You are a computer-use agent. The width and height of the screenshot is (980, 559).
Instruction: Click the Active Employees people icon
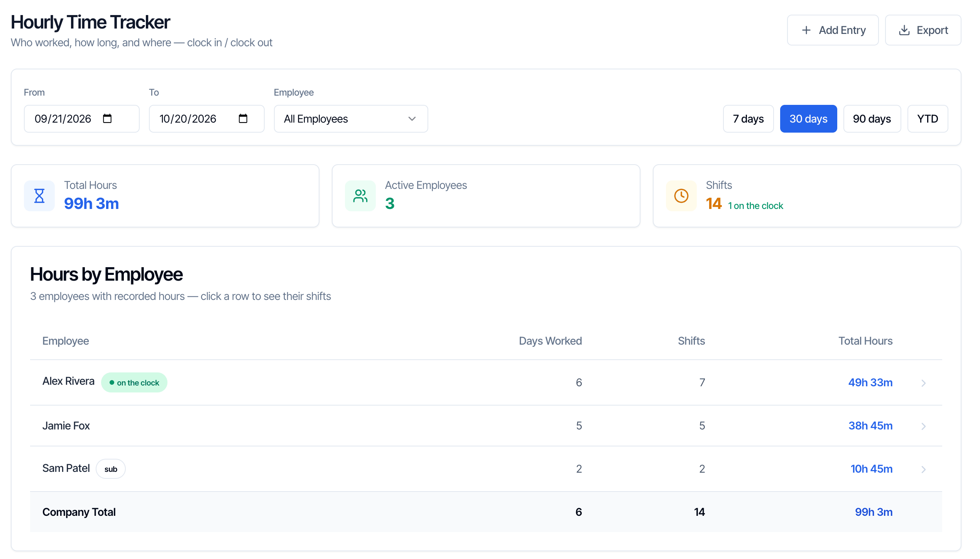(360, 196)
